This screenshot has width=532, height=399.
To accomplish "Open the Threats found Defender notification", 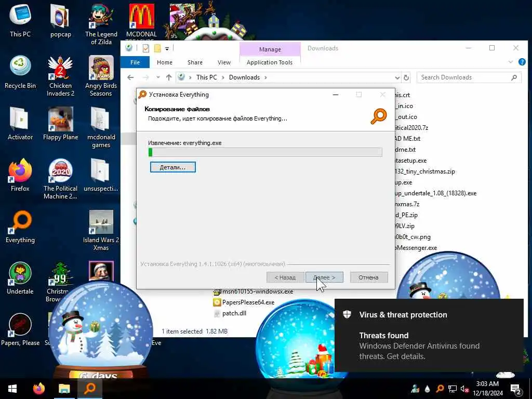I will pos(429,335).
